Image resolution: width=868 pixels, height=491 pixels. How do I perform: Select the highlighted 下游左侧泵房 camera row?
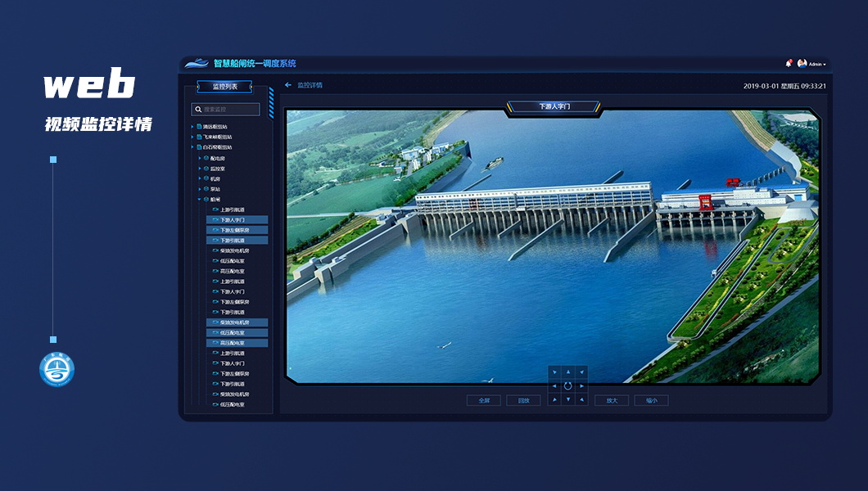(237, 230)
